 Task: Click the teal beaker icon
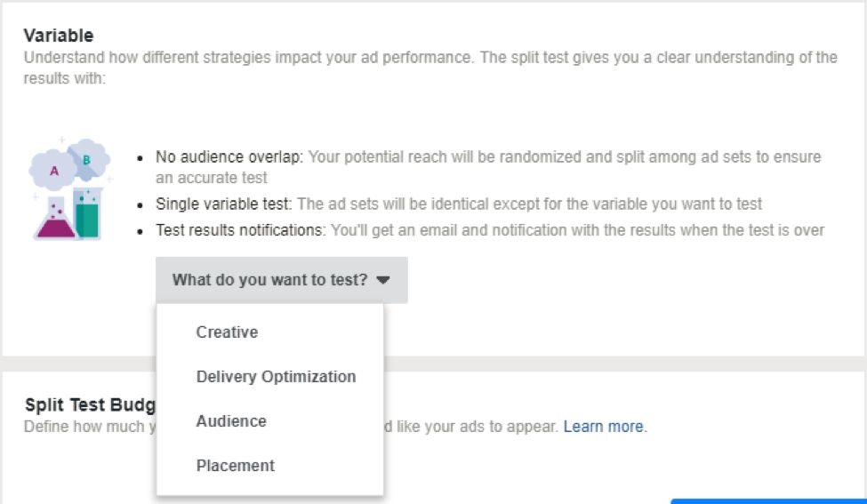[x=88, y=213]
